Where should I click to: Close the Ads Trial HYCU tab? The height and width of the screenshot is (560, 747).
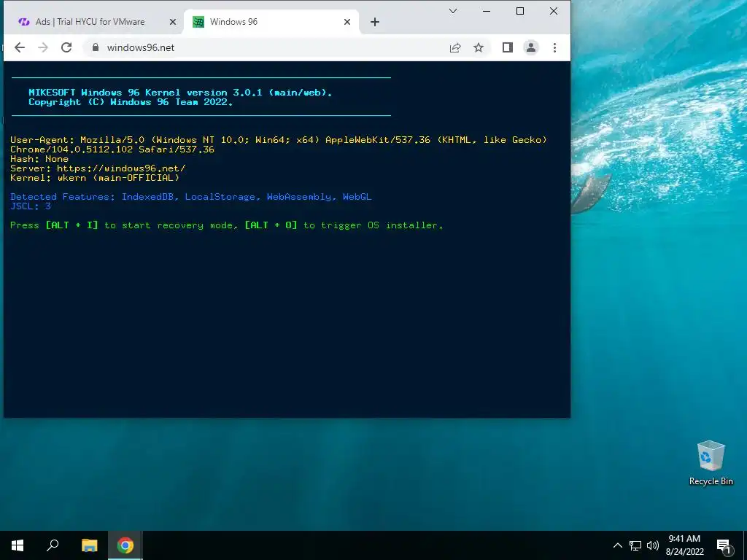(x=172, y=22)
